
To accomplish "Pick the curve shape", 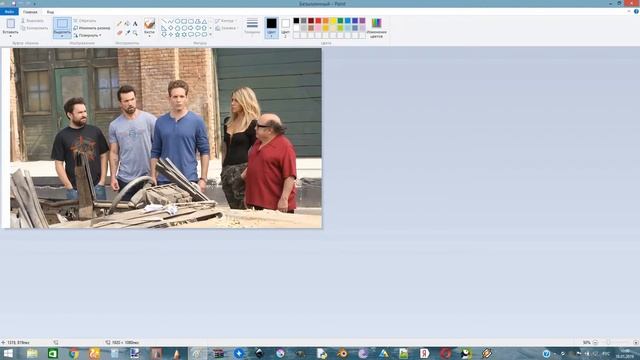I will (x=171, y=21).
